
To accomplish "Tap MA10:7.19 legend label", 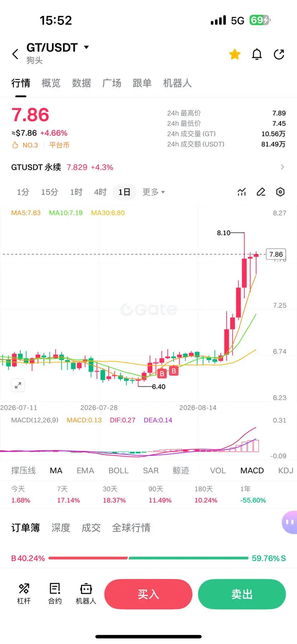I will click(x=66, y=213).
